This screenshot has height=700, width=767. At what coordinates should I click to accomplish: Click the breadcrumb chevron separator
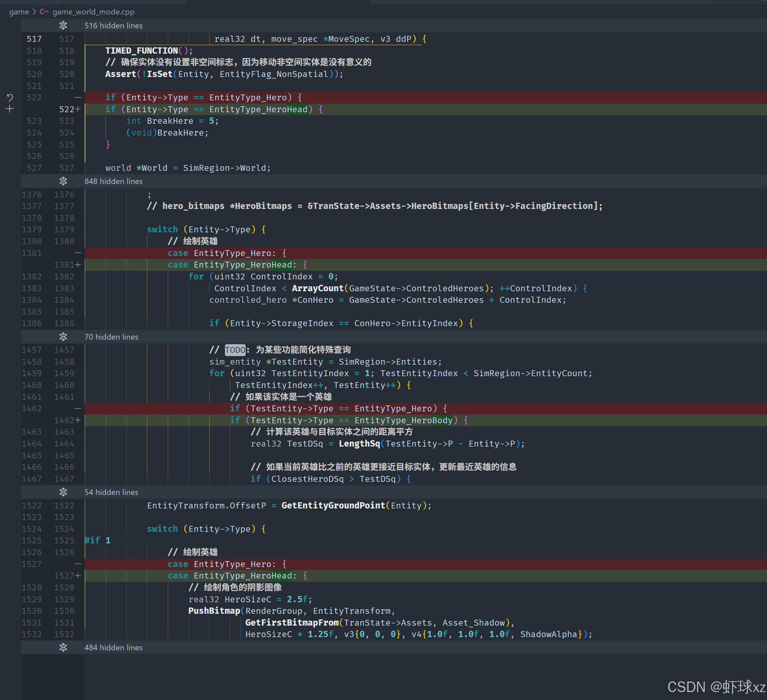click(34, 12)
